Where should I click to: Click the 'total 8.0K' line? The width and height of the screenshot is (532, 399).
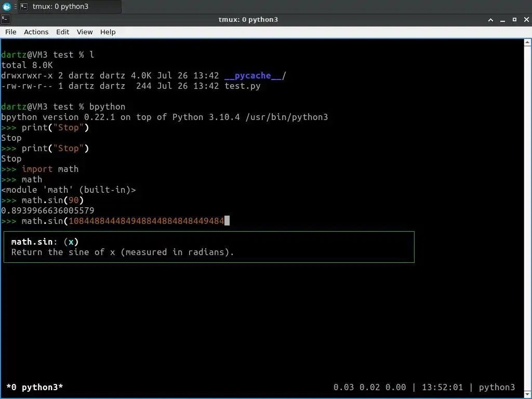pyautogui.click(x=27, y=65)
